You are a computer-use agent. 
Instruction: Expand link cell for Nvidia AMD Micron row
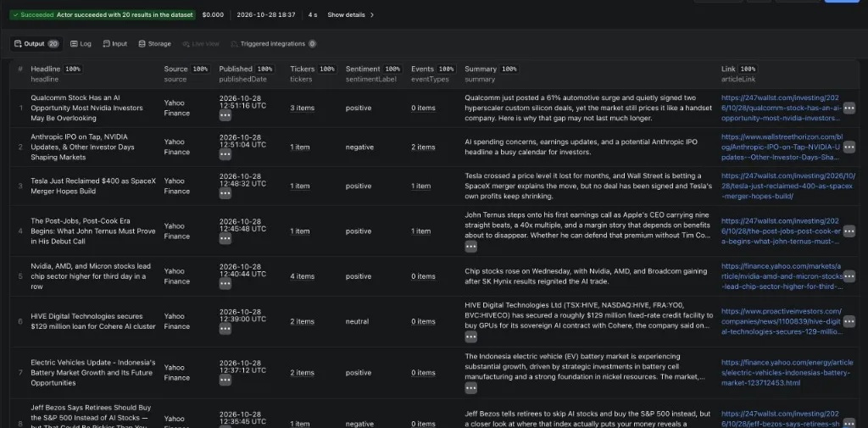(x=849, y=276)
